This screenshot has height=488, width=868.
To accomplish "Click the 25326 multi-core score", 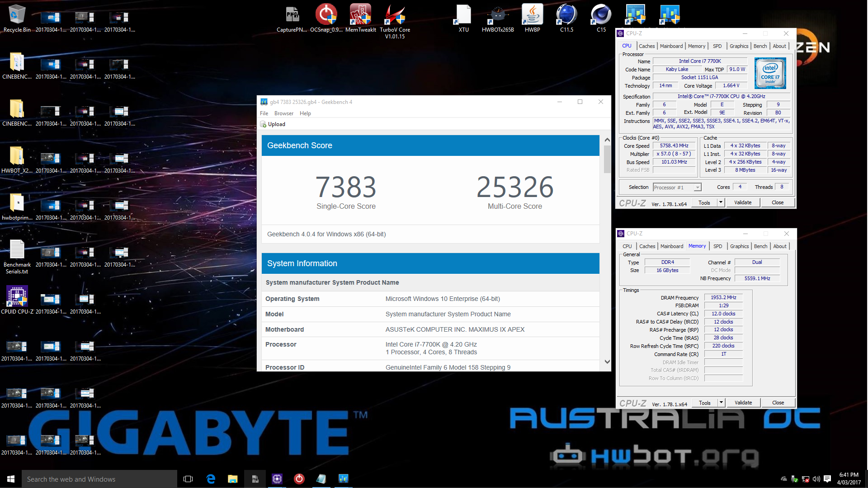I will pyautogui.click(x=515, y=187).
